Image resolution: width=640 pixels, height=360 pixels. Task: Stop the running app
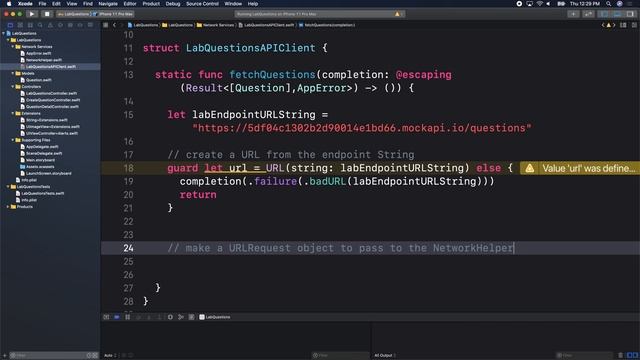47,14
